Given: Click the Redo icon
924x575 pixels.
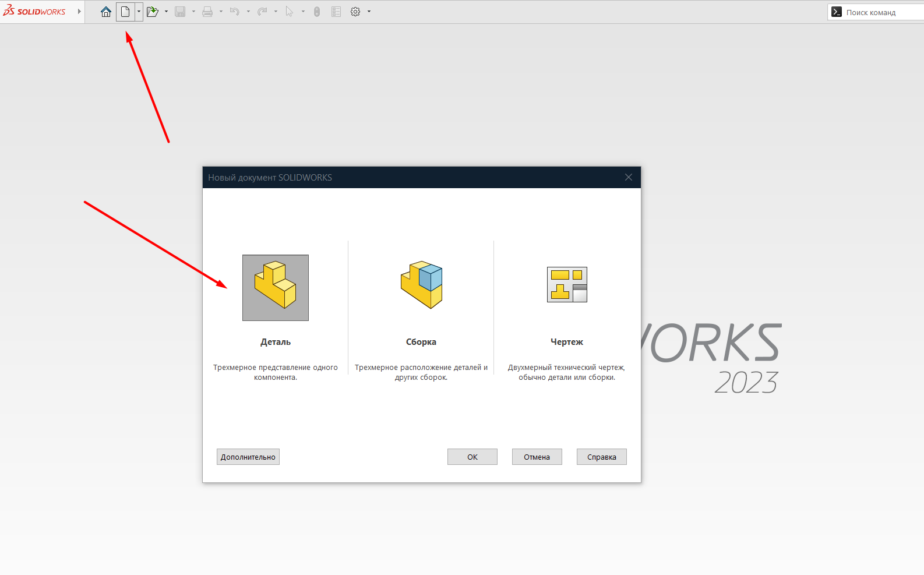Looking at the screenshot, I should tap(262, 12).
